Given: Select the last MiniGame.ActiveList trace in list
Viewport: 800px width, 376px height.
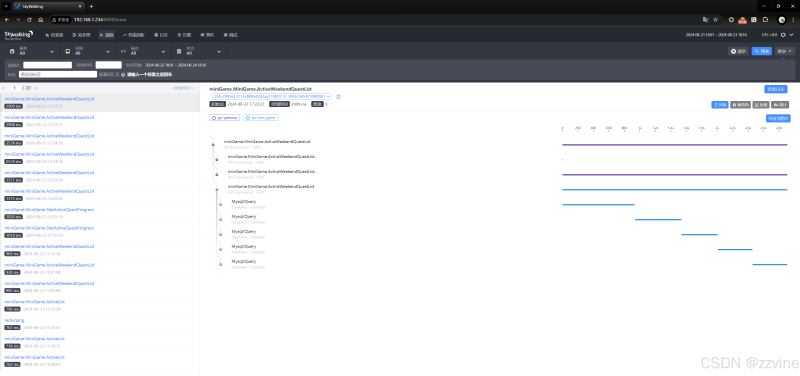Looking at the screenshot, I should 100,361.
